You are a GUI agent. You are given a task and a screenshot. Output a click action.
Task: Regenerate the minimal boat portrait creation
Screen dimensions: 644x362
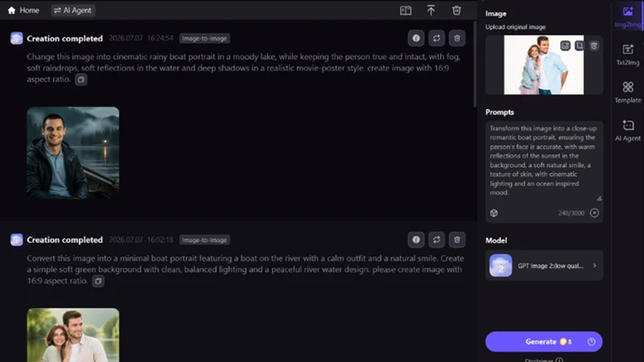(x=436, y=240)
